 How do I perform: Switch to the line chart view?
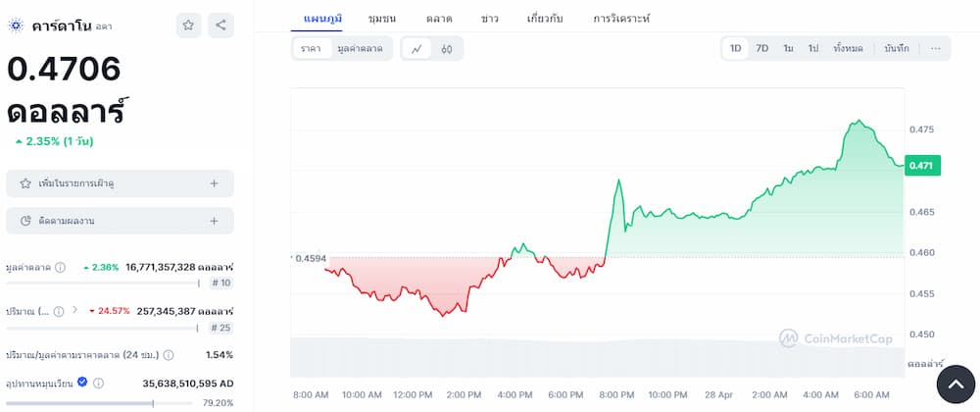(x=416, y=48)
